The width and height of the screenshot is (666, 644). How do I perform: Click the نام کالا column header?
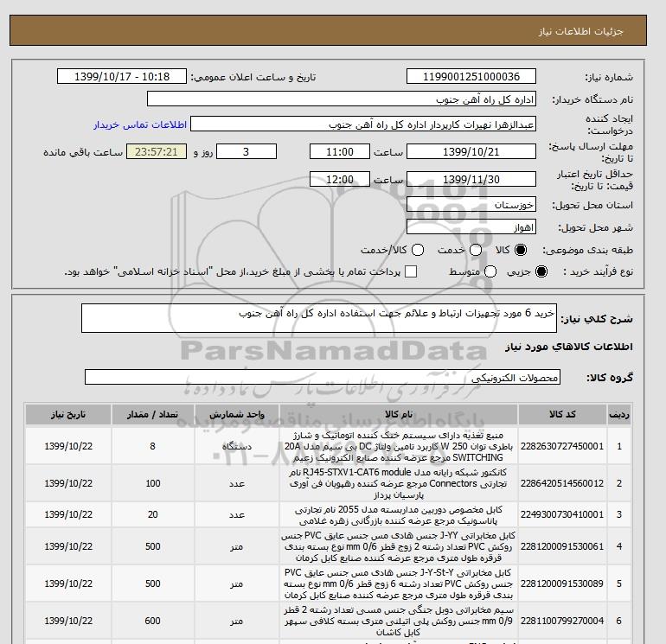399,414
